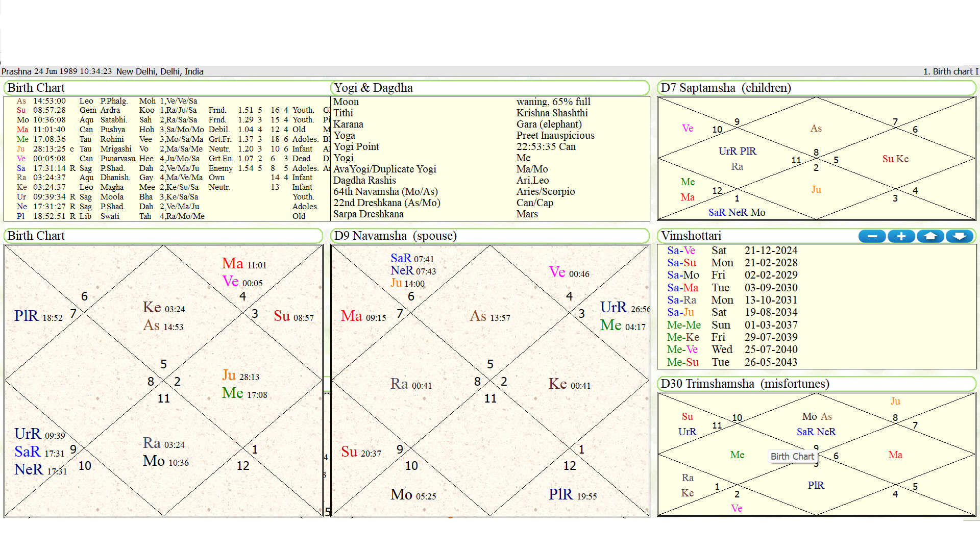980x551 pixels.
Task: Click the Yogi & Dagdha panel header
Action: pos(373,88)
